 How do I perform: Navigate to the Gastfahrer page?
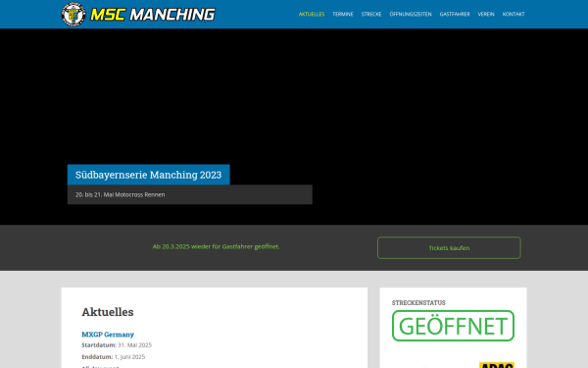455,15
